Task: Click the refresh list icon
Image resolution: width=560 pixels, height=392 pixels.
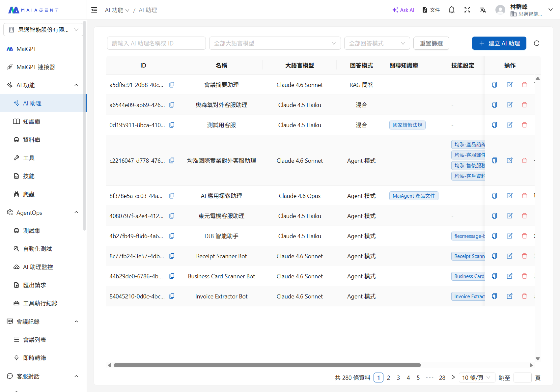Action: 537,43
